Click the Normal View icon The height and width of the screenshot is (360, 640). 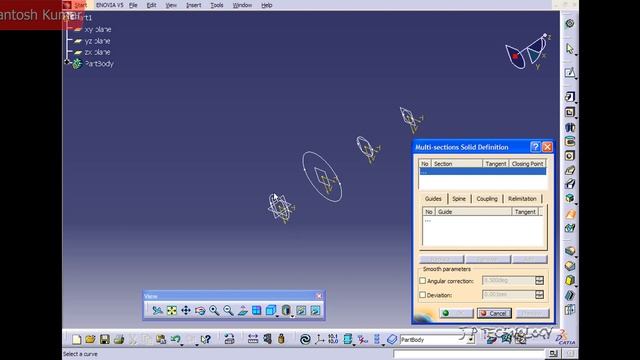tap(242, 311)
